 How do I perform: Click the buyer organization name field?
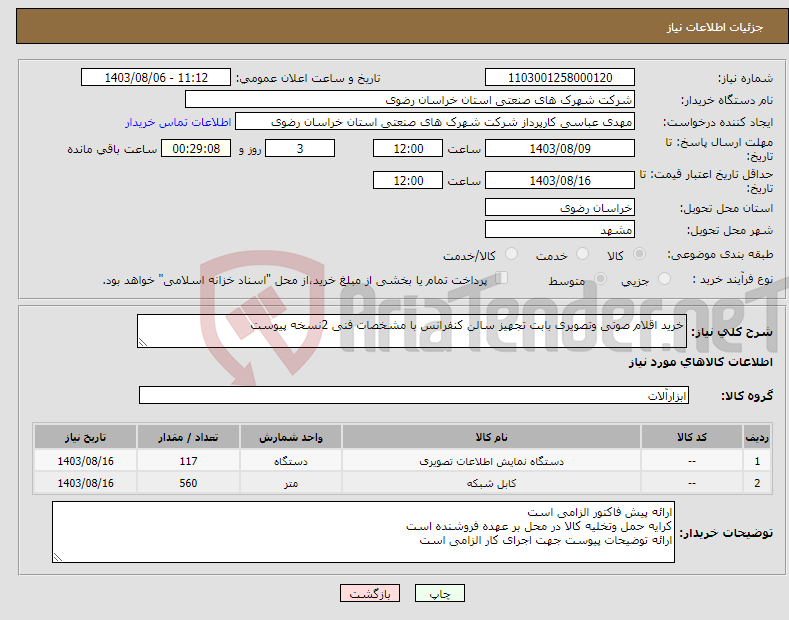click(x=410, y=100)
